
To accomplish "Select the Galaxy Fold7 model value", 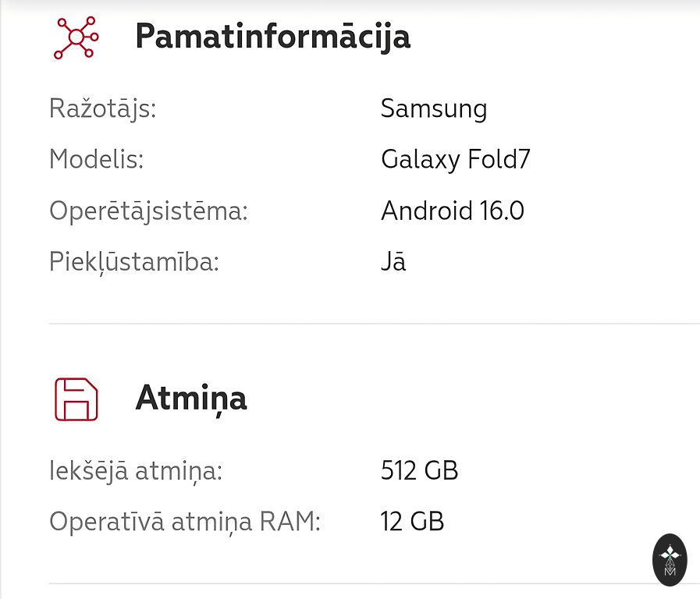I will 456,160.
